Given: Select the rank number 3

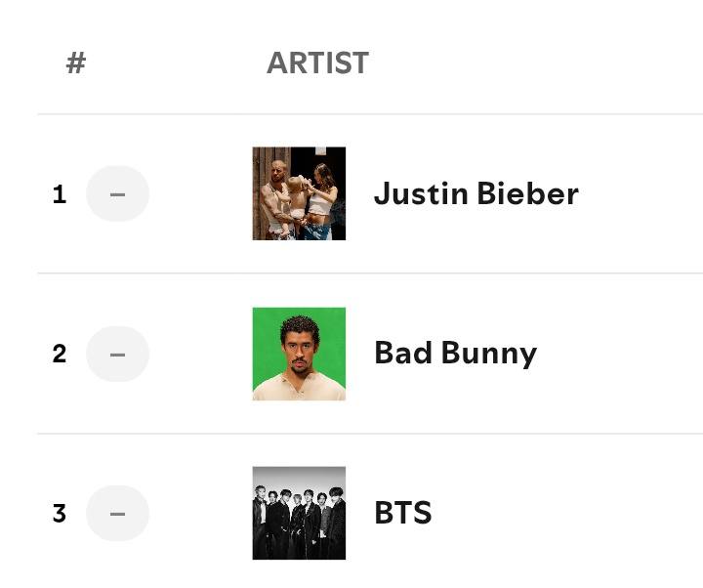Looking at the screenshot, I should tap(60, 513).
